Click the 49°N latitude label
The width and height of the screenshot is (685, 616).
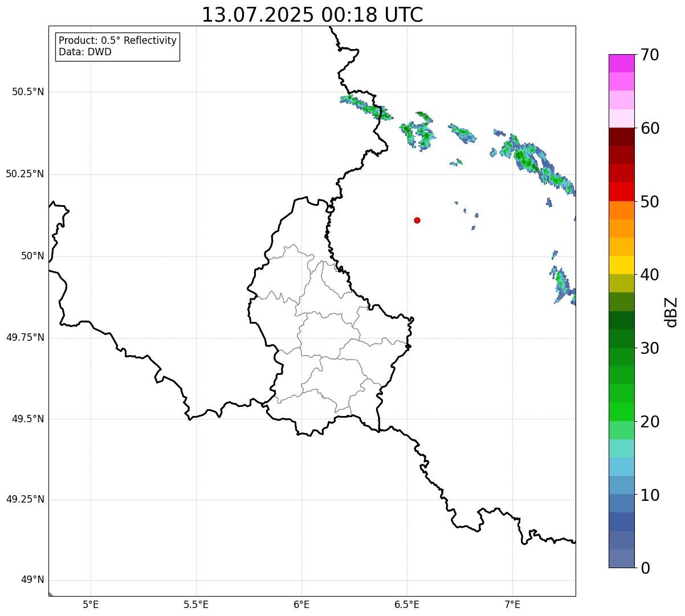coord(32,580)
